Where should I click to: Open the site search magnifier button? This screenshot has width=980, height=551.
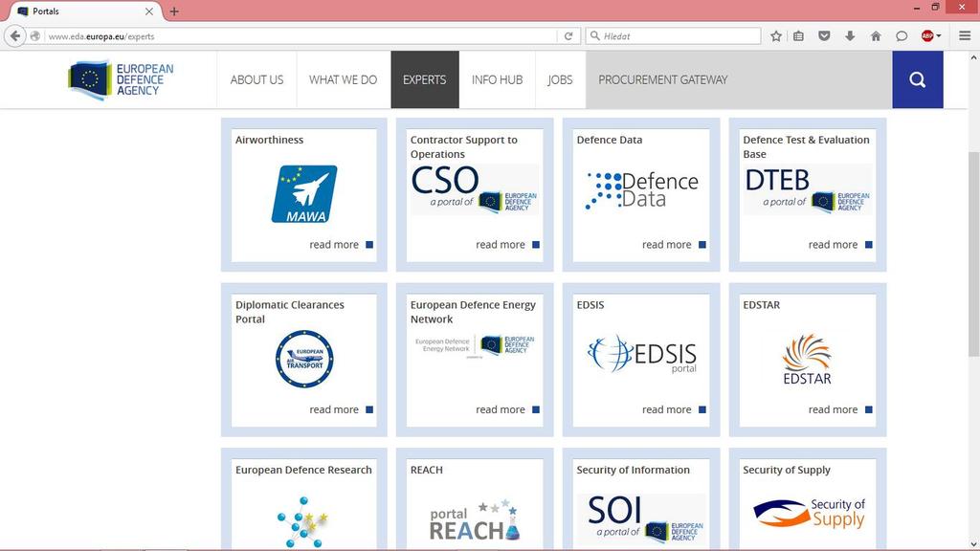918,80
